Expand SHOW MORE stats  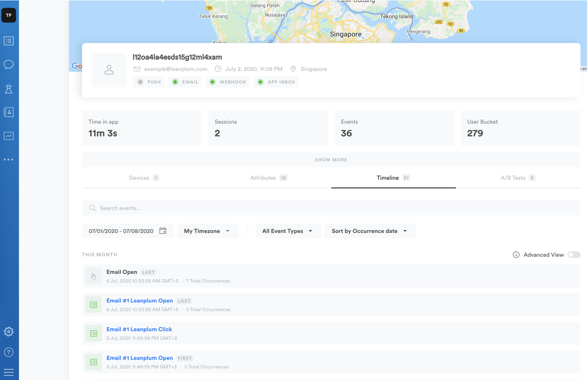pyautogui.click(x=331, y=159)
